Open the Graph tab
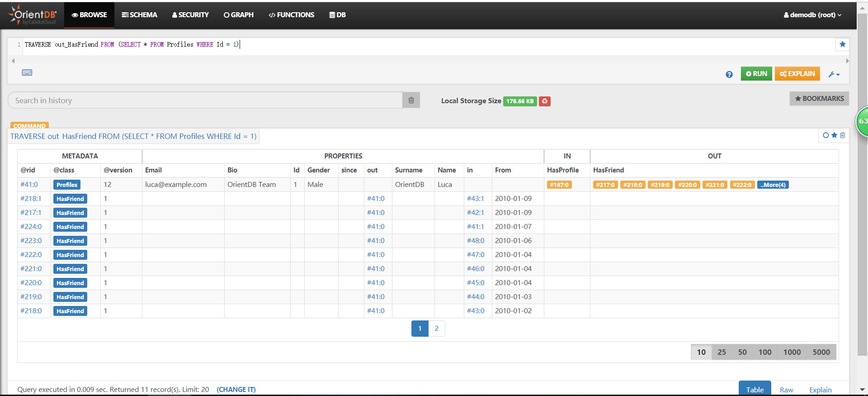The image size is (868, 396). [238, 15]
